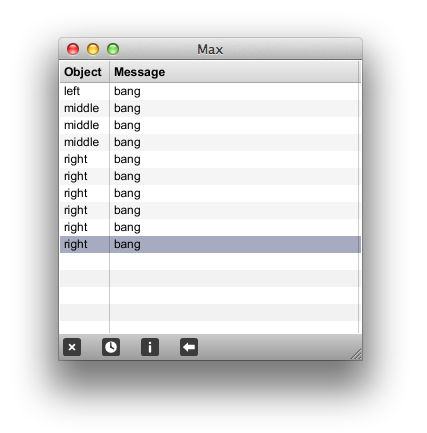Click the Message column header
Viewport: 427px width, 433px height.
(x=235, y=72)
